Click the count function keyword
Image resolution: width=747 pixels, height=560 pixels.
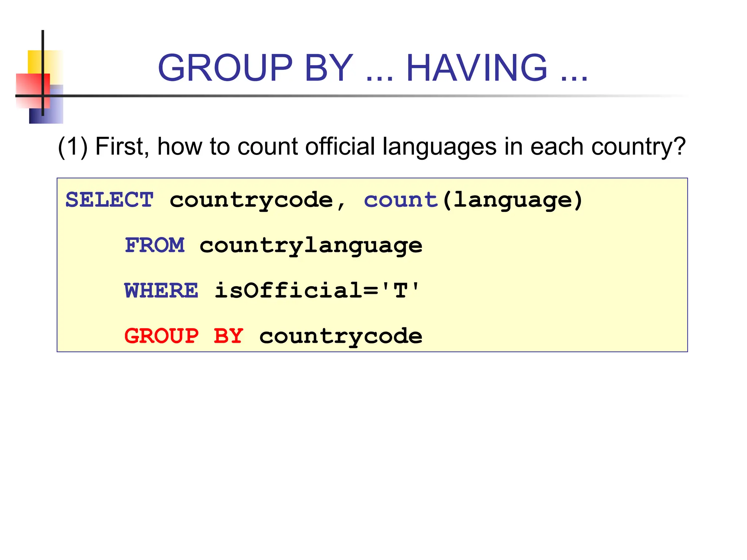pos(400,200)
